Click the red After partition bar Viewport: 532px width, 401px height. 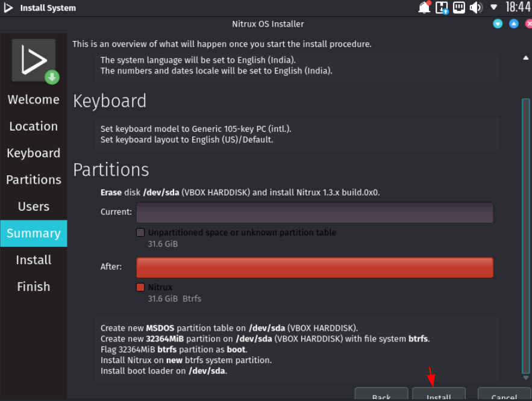coord(315,267)
